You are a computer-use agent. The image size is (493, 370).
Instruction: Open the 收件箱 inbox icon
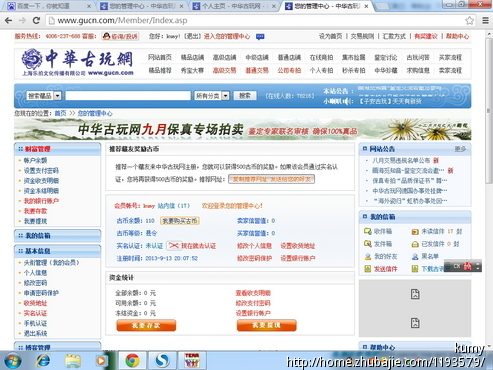[367, 231]
